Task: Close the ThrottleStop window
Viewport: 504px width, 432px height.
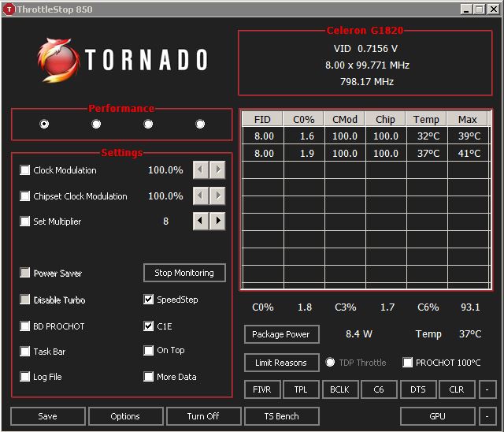Action: pyautogui.click(x=494, y=9)
